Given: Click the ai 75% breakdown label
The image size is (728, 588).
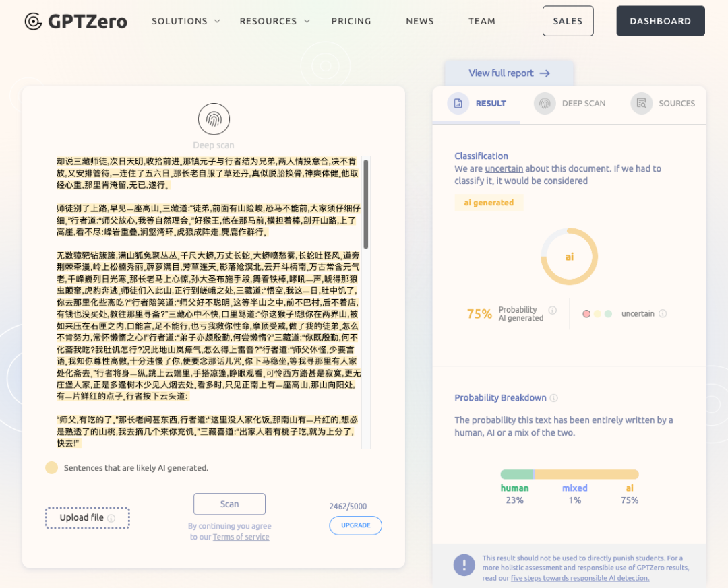Looking at the screenshot, I should tap(630, 494).
